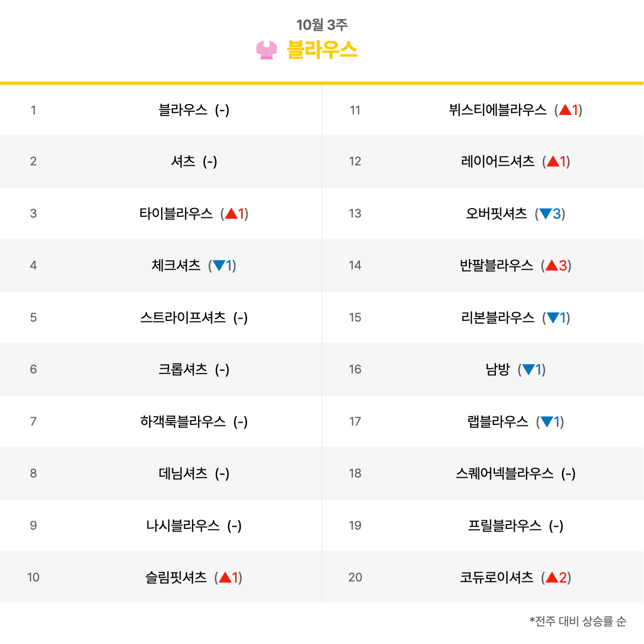Click blue down arrow beside 남방
Viewport: 644px width, 644px height.
pyautogui.click(x=528, y=370)
